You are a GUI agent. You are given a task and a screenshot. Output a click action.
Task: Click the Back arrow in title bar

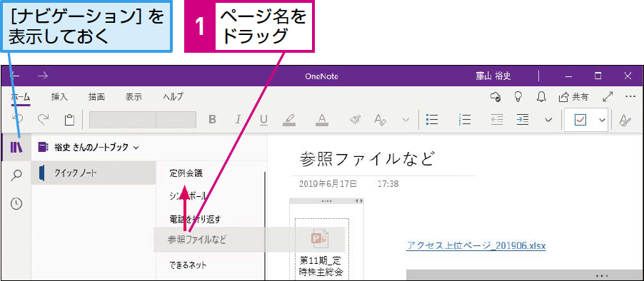click(16, 76)
